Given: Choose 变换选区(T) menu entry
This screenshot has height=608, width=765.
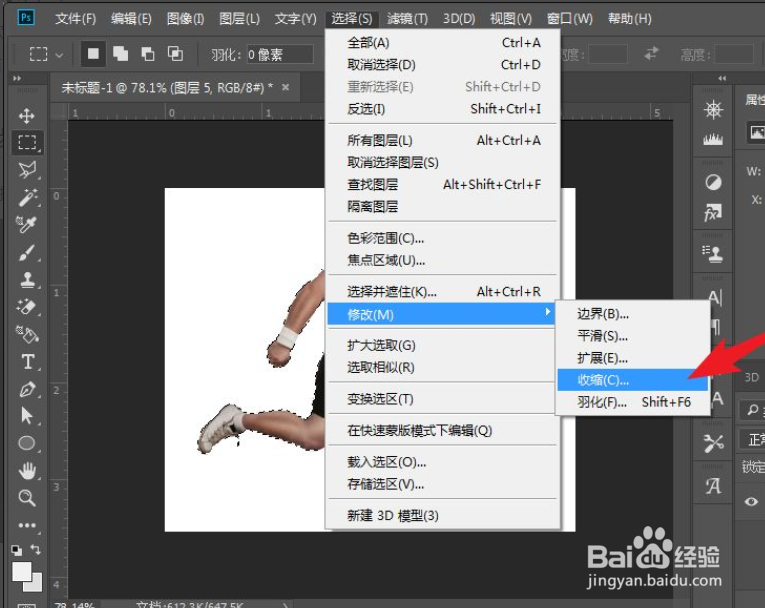Looking at the screenshot, I should pos(443,399).
